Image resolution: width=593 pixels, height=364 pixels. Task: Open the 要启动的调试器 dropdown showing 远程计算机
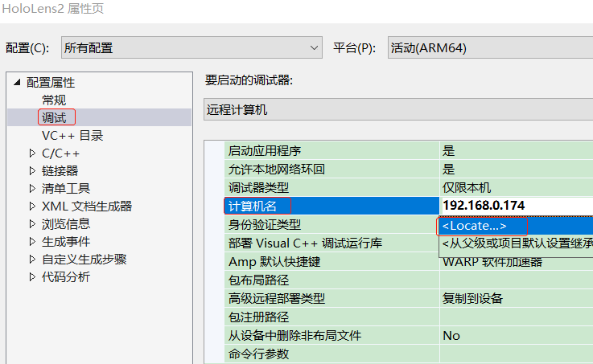(398, 109)
